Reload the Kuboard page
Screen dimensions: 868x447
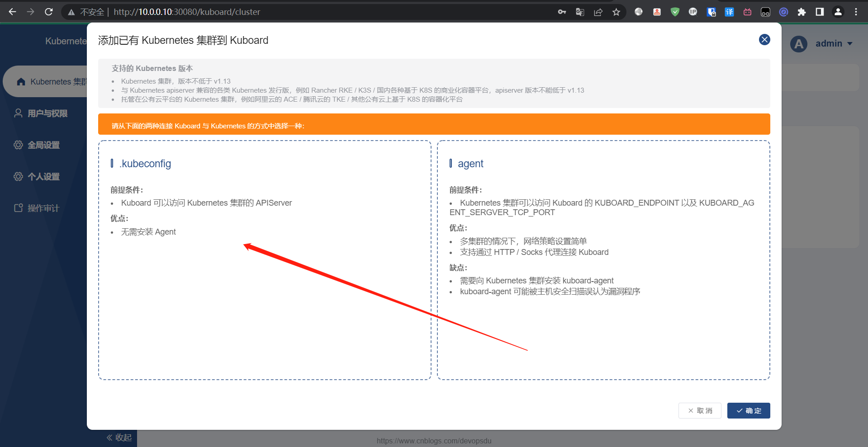(x=49, y=12)
